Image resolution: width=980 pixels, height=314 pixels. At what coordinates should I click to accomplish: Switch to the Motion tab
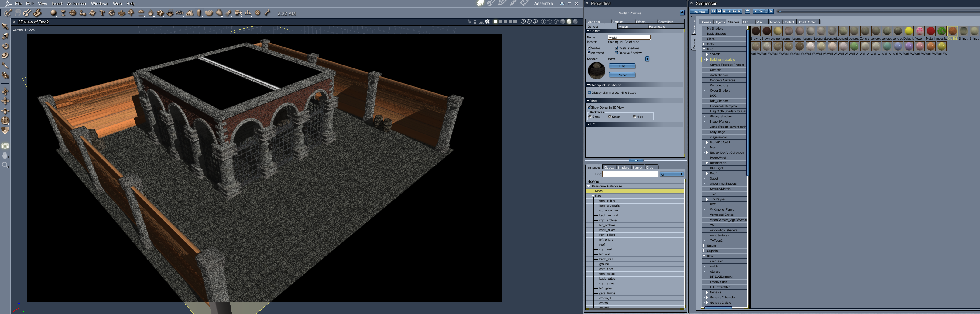[632, 27]
